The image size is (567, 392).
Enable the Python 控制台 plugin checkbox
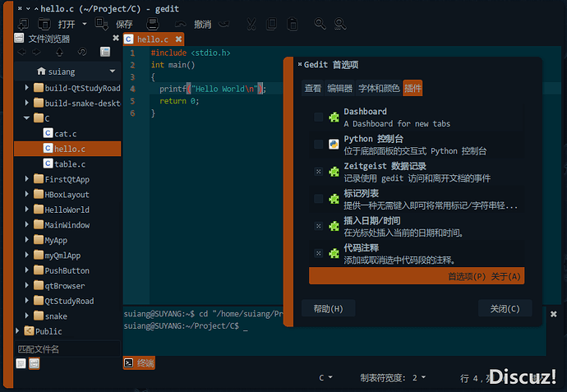(318, 144)
